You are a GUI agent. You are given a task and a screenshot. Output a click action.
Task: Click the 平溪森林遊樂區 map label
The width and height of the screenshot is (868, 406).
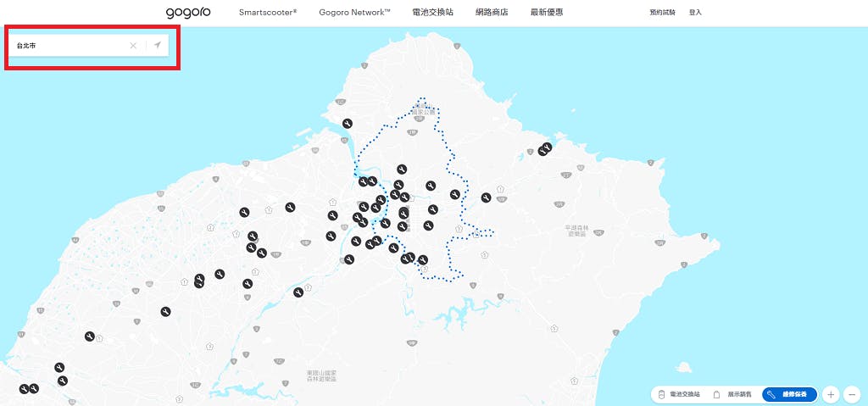576,231
